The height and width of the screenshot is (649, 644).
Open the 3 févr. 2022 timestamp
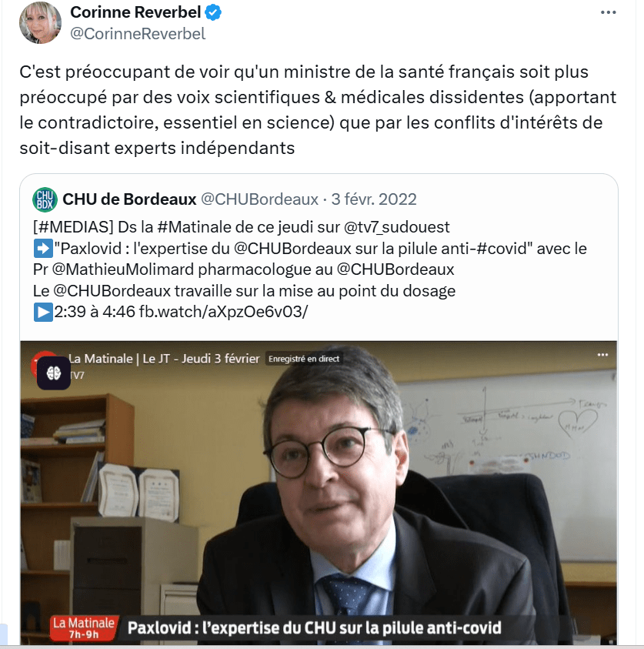[373, 199]
